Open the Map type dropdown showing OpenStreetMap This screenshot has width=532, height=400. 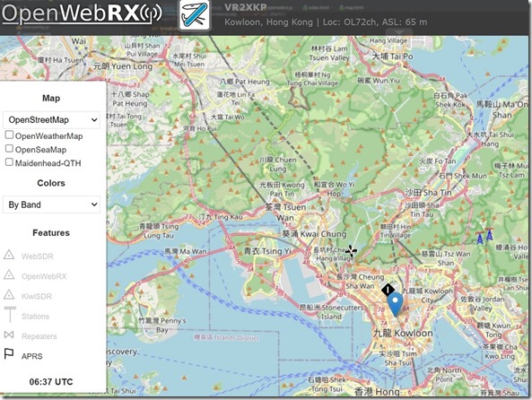pos(51,120)
